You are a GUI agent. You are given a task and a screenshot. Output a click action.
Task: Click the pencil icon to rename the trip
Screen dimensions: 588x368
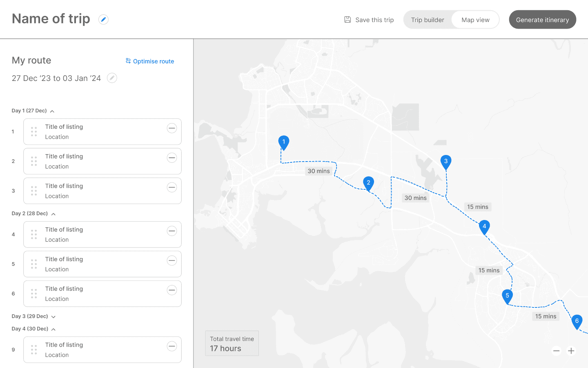[x=103, y=19]
